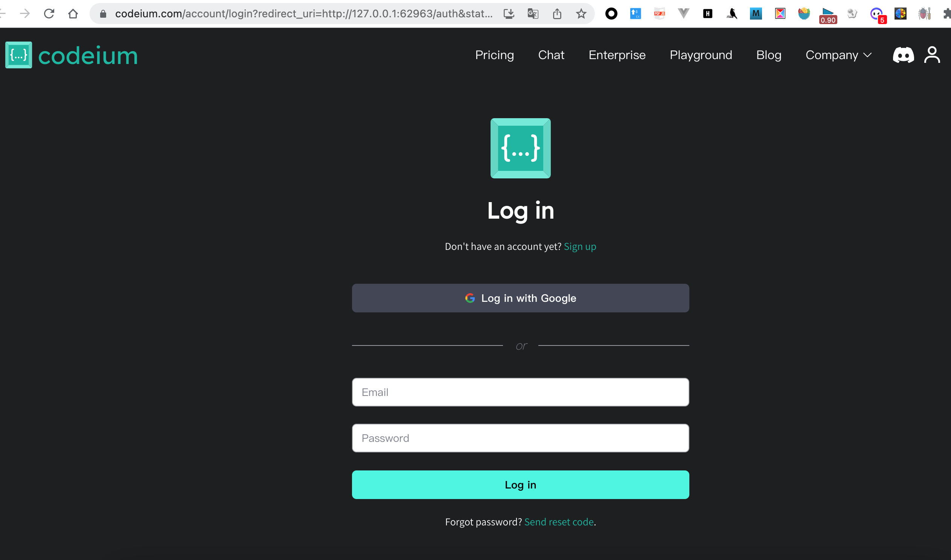Viewport: 951px width, 560px height.
Task: Open the Google Translate icon in address bar
Action: (x=533, y=14)
